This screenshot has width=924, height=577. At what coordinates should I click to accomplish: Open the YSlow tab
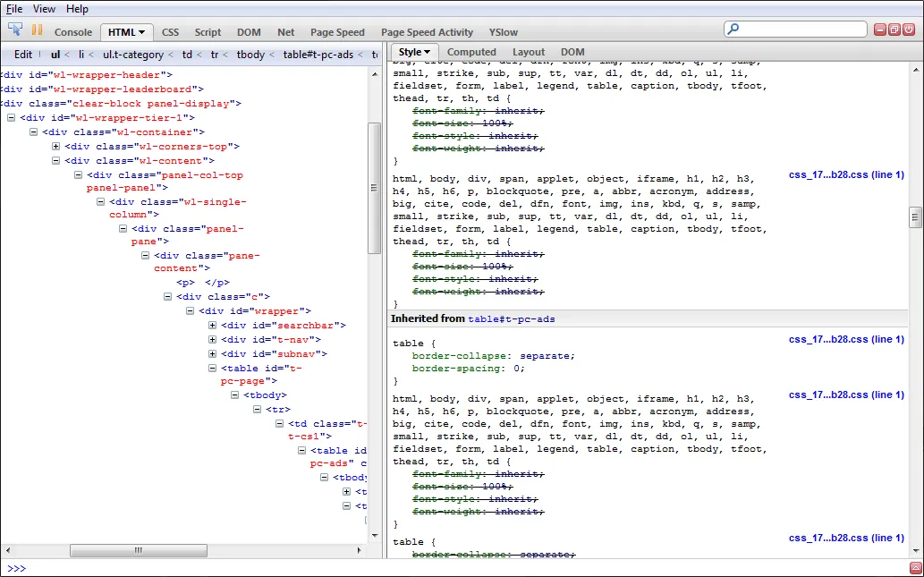click(x=504, y=32)
